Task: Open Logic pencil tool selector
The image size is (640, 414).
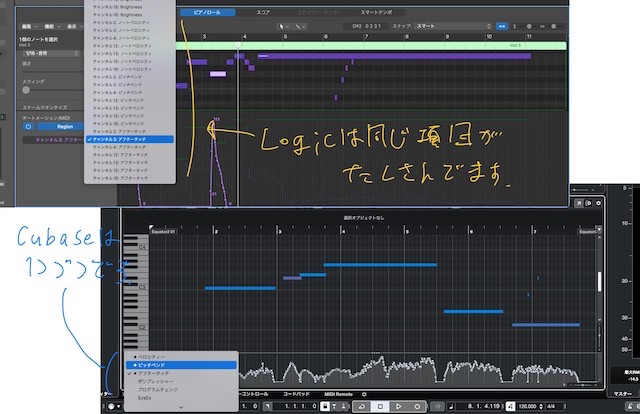Action: pos(301,26)
